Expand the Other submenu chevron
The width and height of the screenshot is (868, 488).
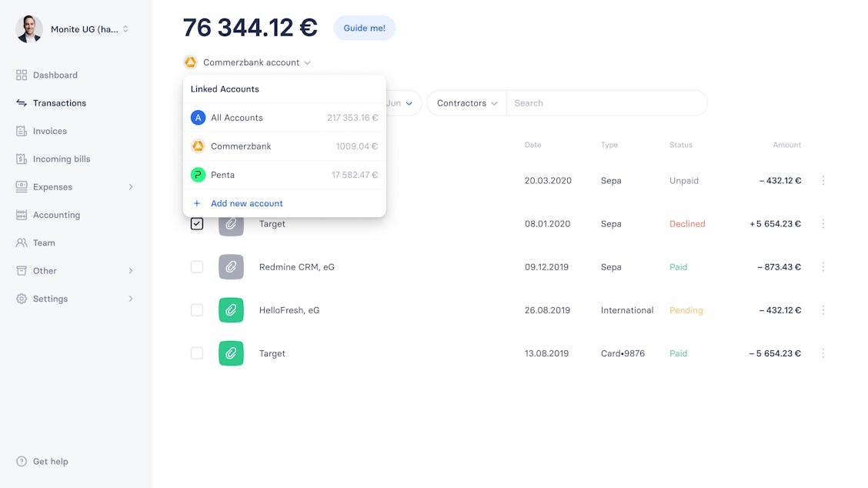[131, 271]
